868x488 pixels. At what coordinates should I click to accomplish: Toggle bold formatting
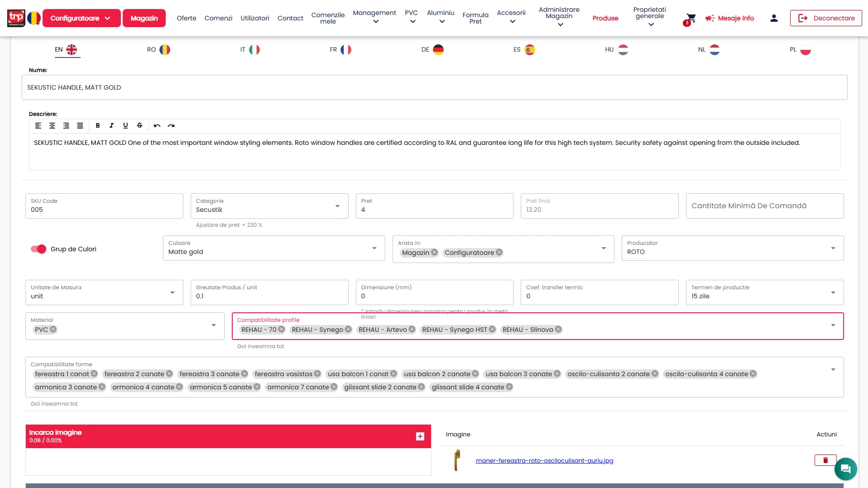pyautogui.click(x=97, y=125)
